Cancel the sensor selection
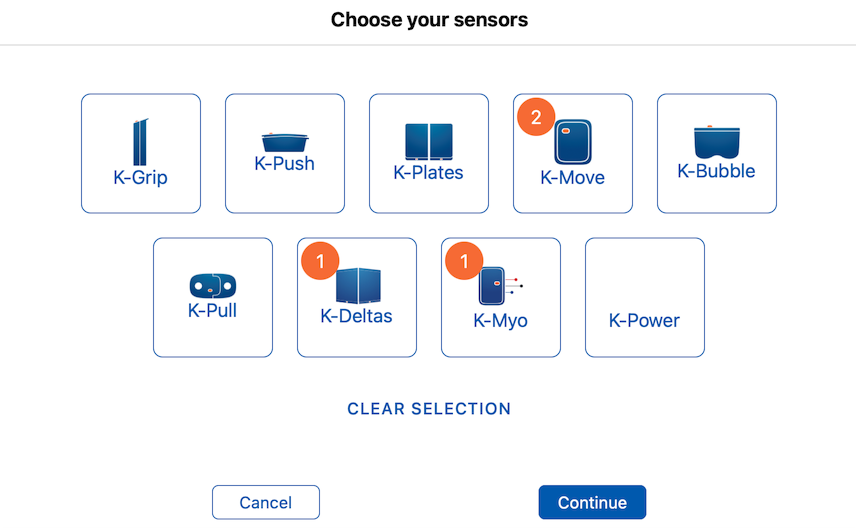This screenshot has width=856, height=528. [x=266, y=502]
